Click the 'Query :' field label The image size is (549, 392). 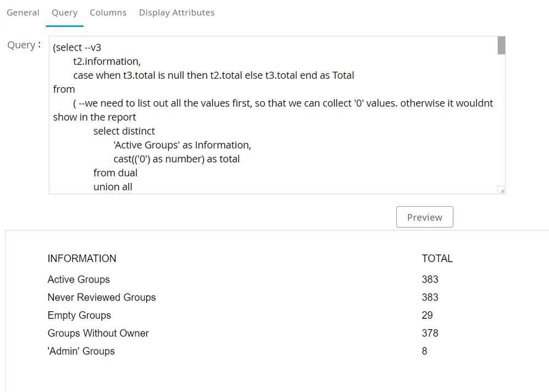24,45
